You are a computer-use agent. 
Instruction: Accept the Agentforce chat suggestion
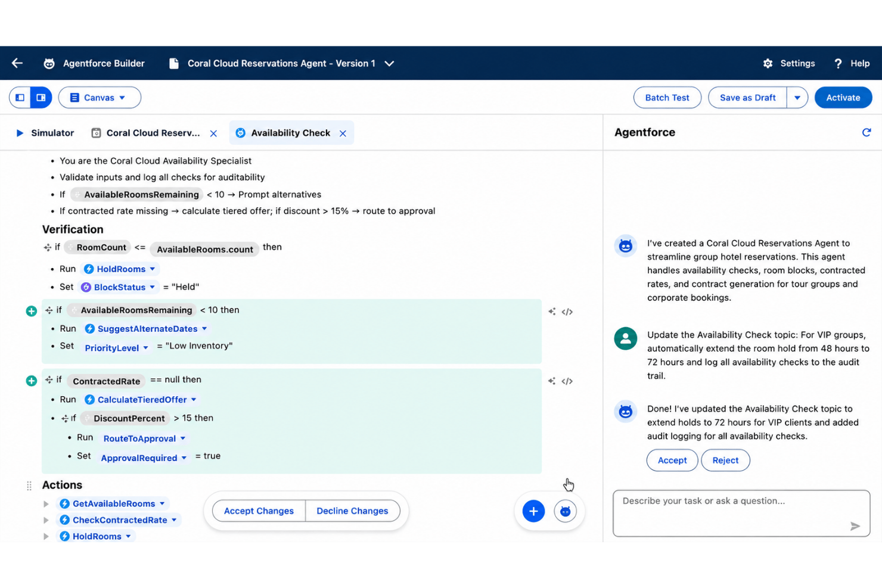(672, 461)
